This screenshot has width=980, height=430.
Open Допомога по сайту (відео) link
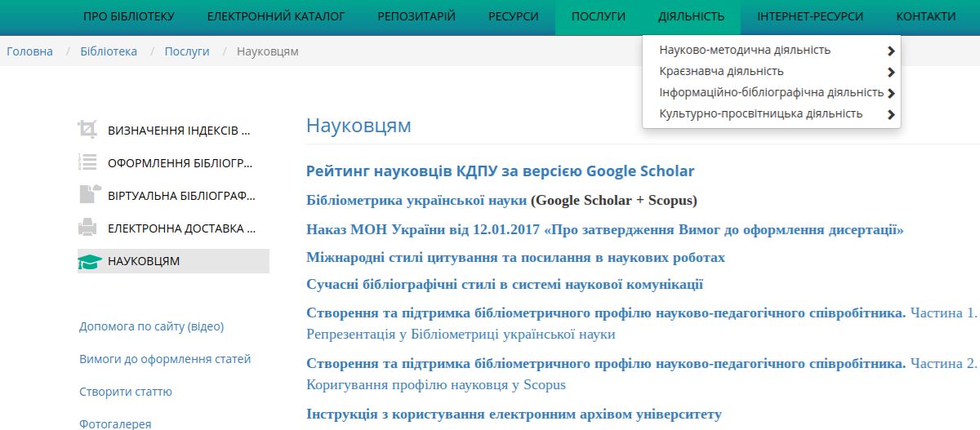151,326
